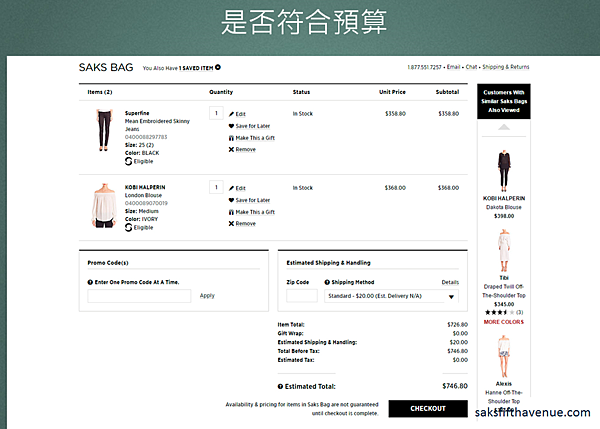Click the CHECKOUT button

point(428,409)
